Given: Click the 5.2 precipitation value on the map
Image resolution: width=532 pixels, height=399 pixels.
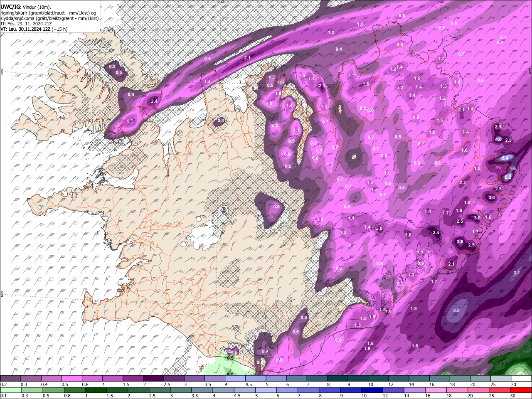Looking at the screenshot, I should click(507, 177).
